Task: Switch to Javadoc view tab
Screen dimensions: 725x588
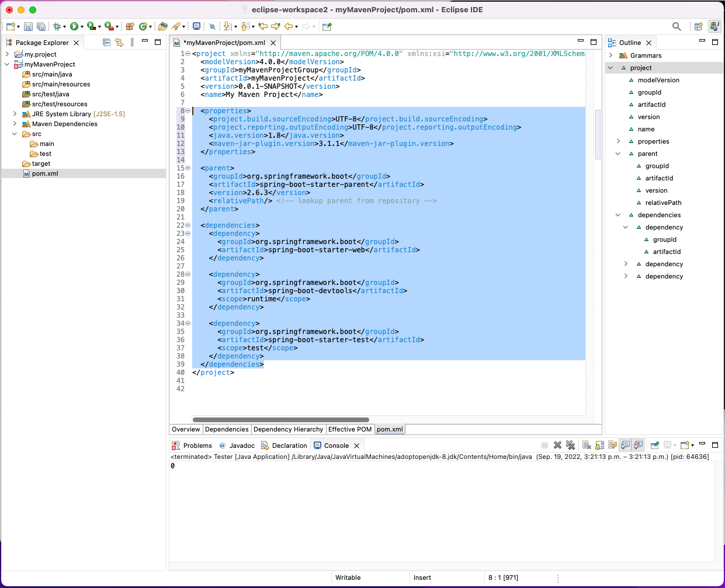Action: (237, 446)
